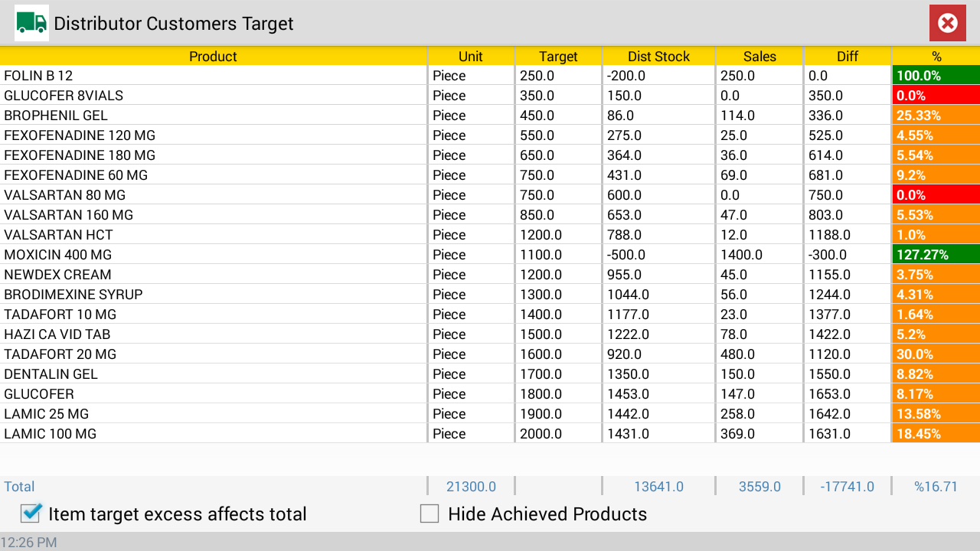
Task: Click the 1653.0 Diff cell for GLUCOFER
Action: [848, 393]
